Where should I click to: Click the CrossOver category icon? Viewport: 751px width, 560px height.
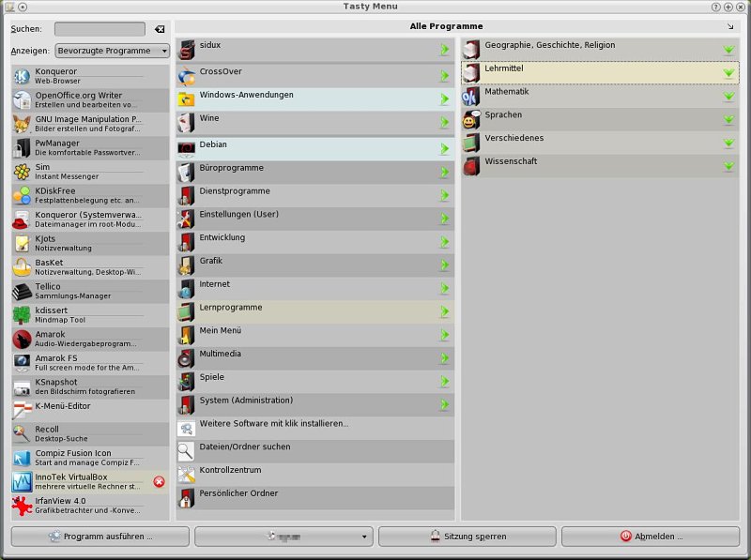coord(186,76)
